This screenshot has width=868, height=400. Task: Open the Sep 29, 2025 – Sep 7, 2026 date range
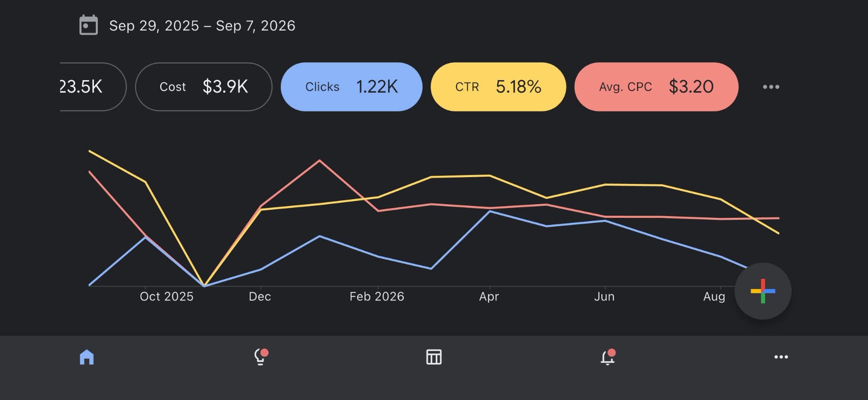202,26
